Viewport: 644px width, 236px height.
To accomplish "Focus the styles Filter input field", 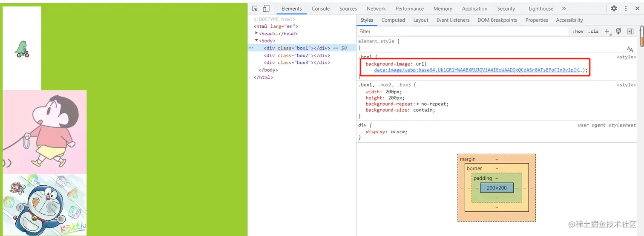I will point(462,32).
